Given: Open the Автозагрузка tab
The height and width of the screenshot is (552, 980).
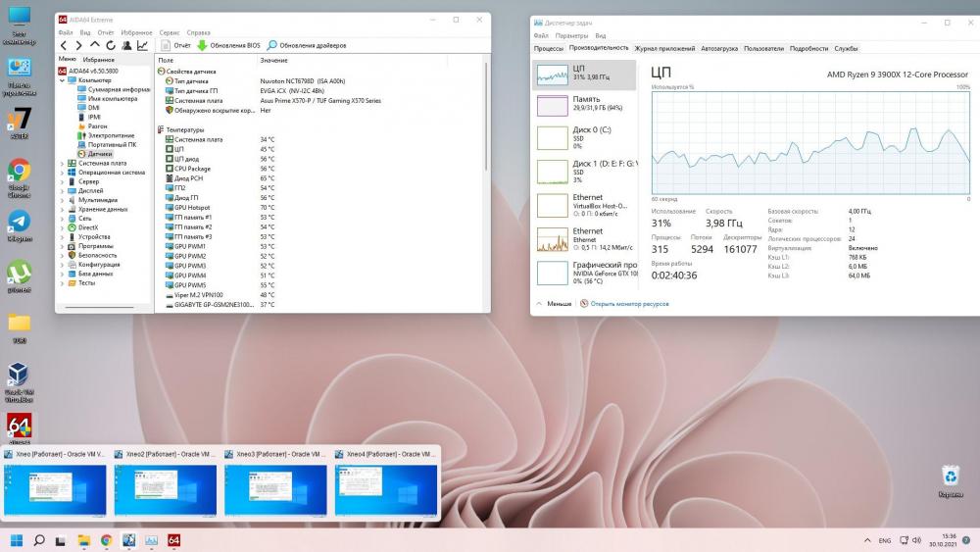Looking at the screenshot, I should click(718, 48).
